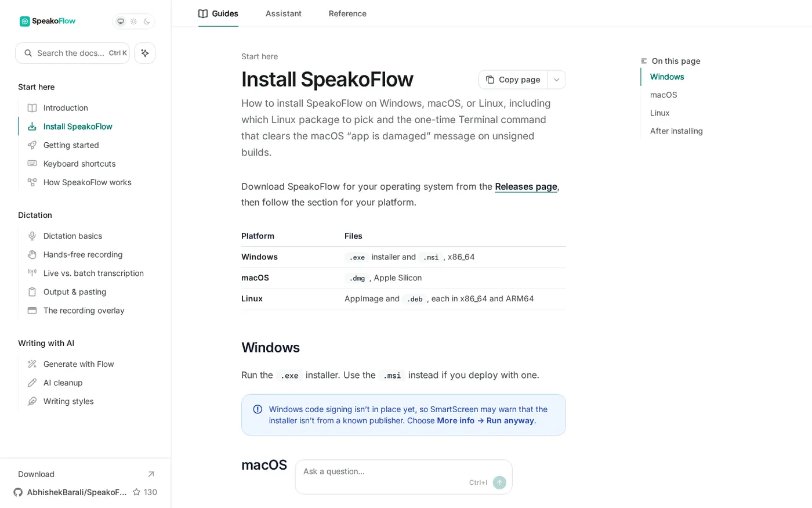Viewport: 812px width, 508px height.
Task: Go to Keyboard shortcuts via keyboard icon
Action: tap(32, 164)
